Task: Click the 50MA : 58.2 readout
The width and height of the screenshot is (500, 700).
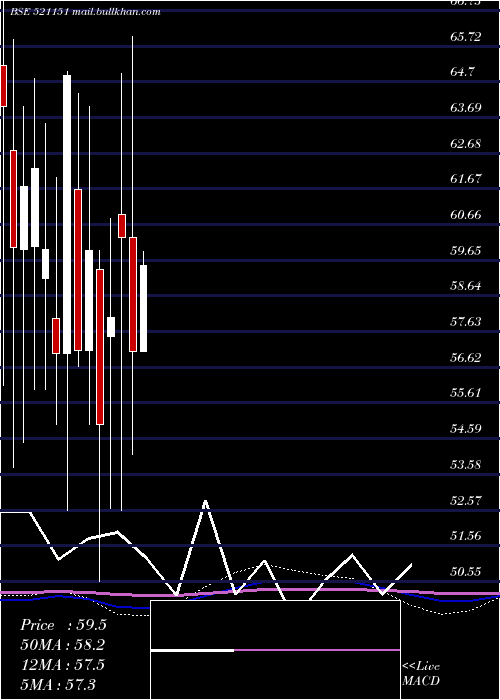Action: [63, 645]
